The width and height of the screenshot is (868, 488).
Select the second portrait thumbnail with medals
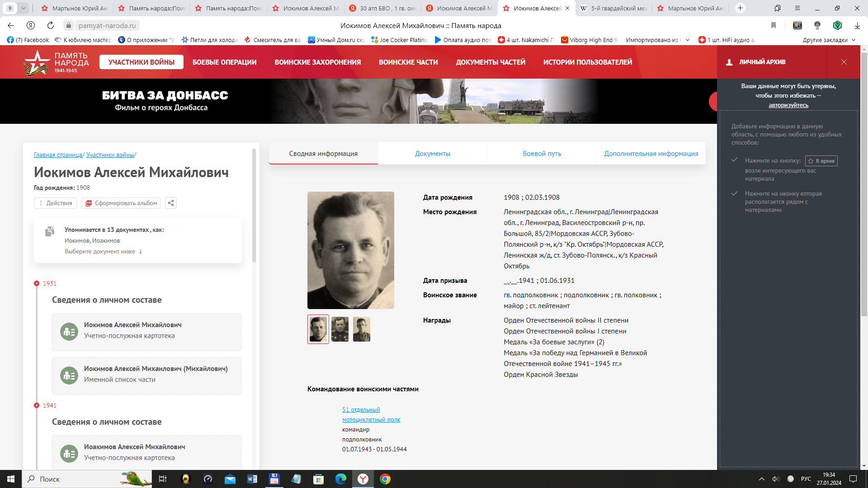[340, 329]
